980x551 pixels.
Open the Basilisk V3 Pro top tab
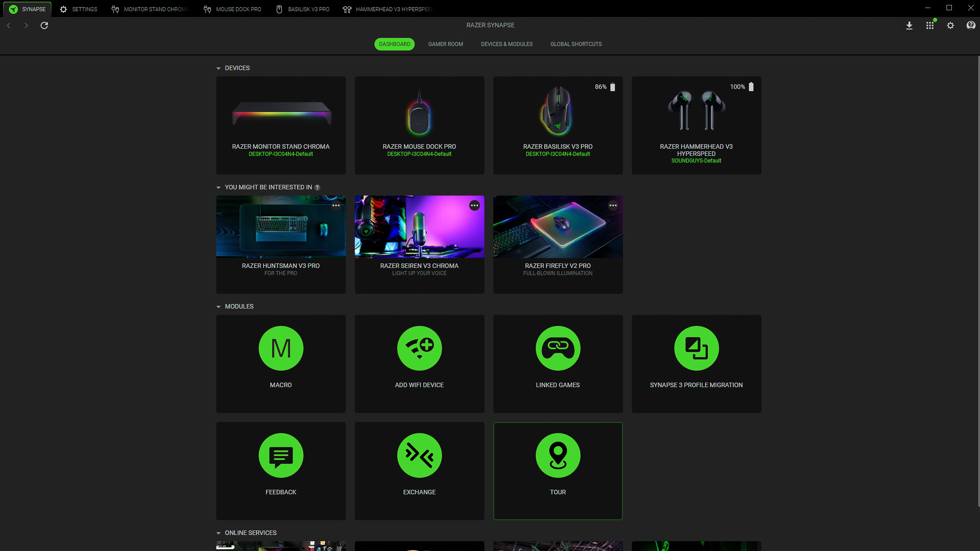click(303, 9)
